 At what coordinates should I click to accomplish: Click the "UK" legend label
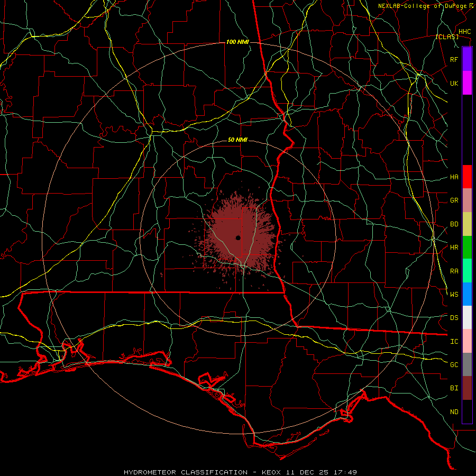point(454,83)
